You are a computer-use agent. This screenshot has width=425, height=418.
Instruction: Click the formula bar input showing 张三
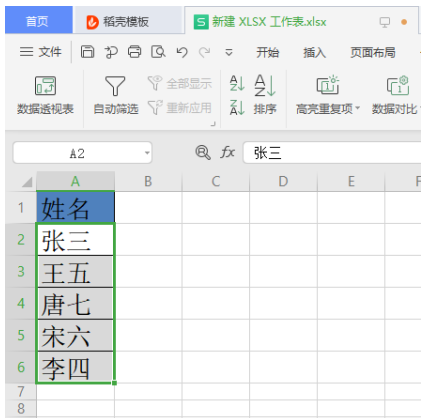(332, 153)
